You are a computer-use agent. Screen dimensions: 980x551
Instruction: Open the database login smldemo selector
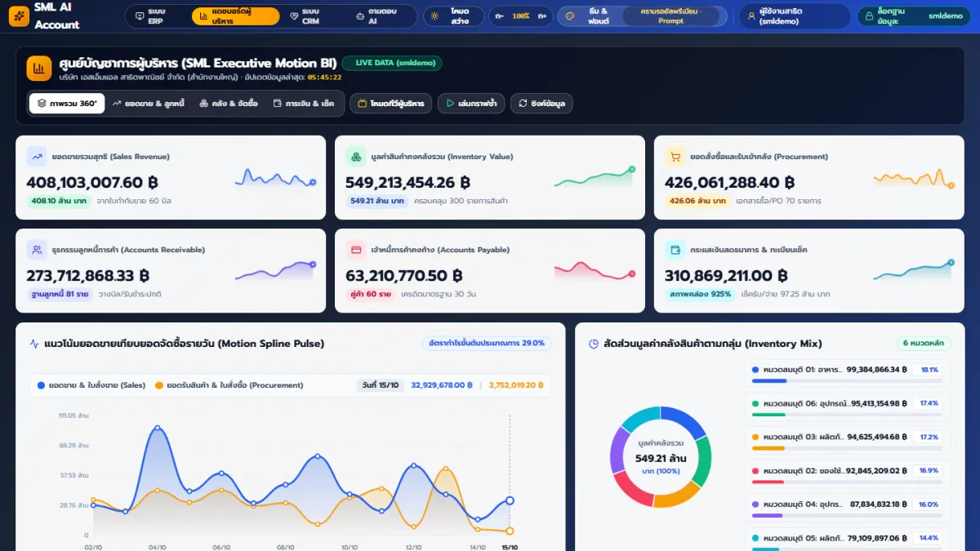point(914,16)
